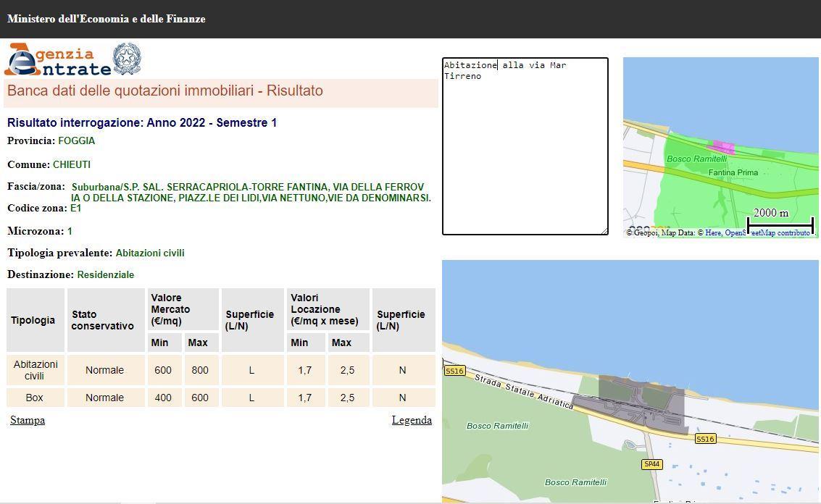Click the Here map data link
821x504 pixels.
pos(712,232)
